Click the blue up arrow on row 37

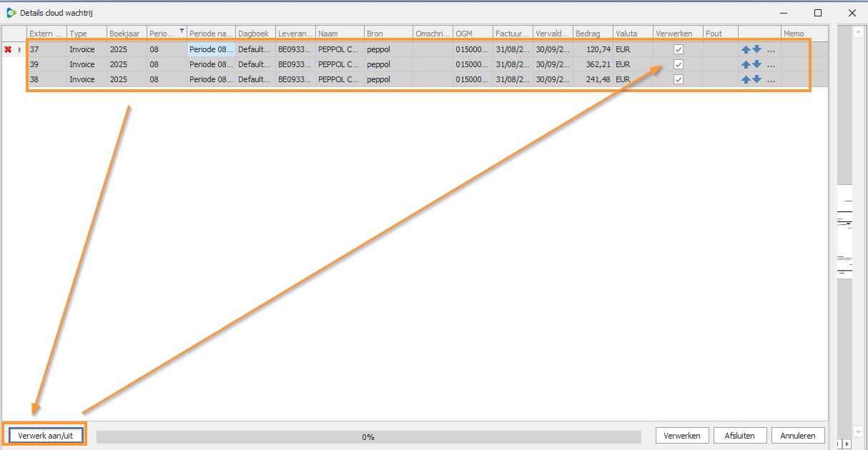click(x=746, y=49)
